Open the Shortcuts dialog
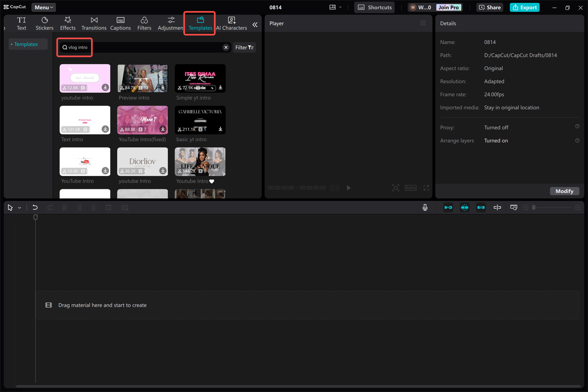The height and width of the screenshot is (392, 588). click(x=374, y=7)
